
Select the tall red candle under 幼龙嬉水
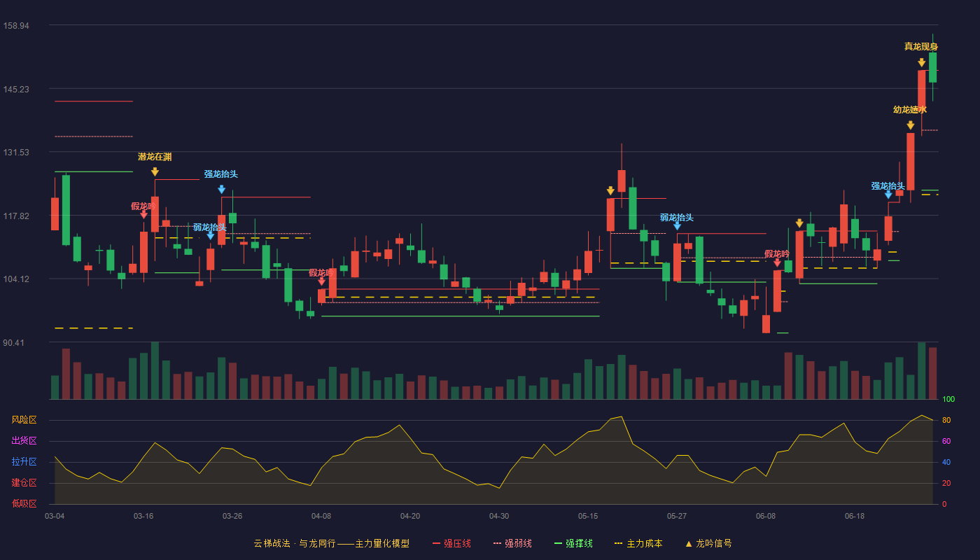[x=910, y=162]
